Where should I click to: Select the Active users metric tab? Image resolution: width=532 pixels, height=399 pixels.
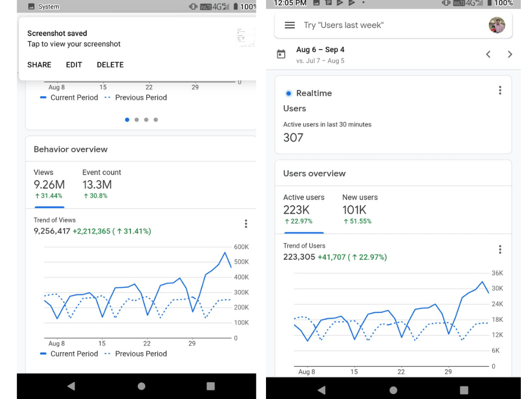click(304, 209)
